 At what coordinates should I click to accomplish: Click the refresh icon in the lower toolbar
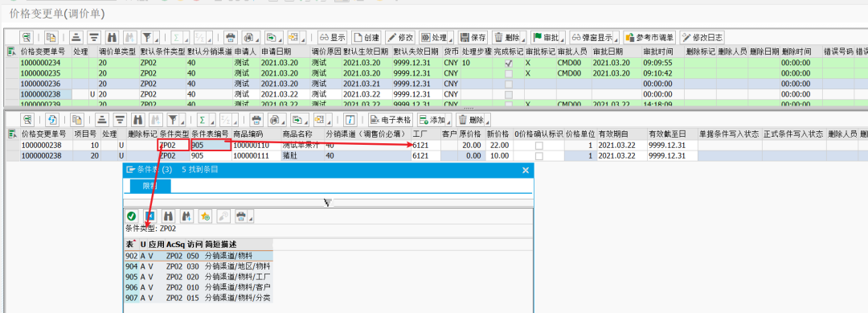(52, 119)
